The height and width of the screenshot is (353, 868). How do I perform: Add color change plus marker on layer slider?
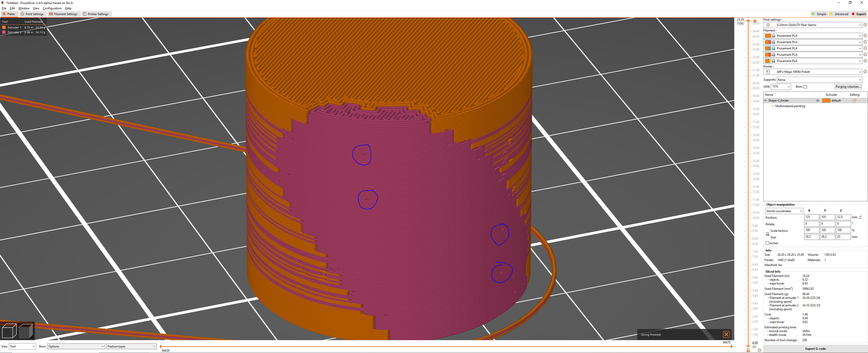(x=755, y=21)
